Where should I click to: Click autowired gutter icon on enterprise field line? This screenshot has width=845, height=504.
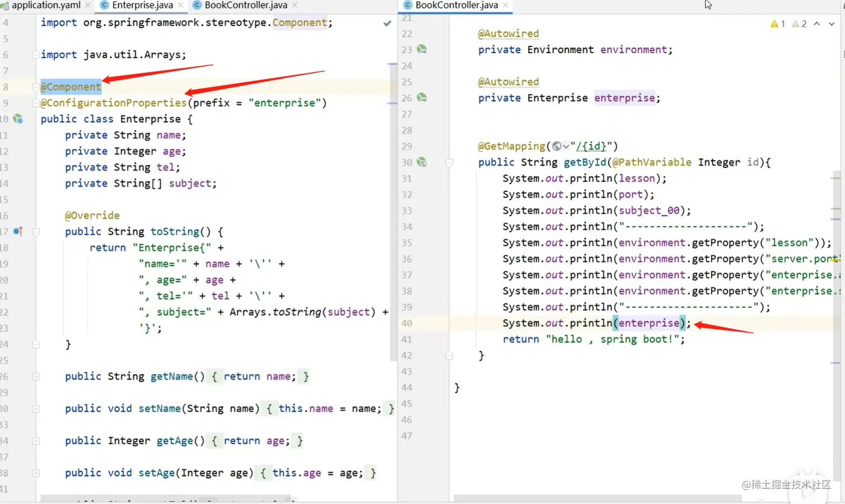422,98
